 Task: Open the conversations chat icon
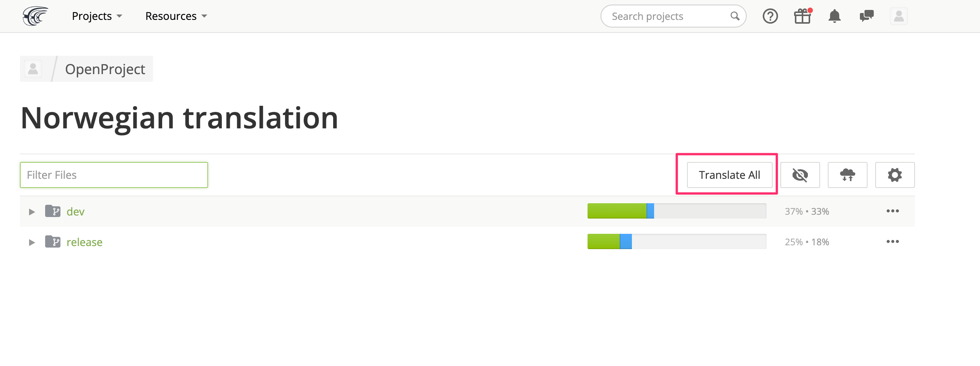pyautogui.click(x=866, y=16)
